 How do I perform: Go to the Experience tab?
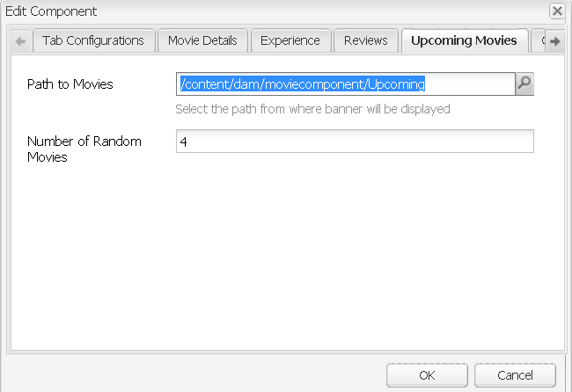point(290,40)
